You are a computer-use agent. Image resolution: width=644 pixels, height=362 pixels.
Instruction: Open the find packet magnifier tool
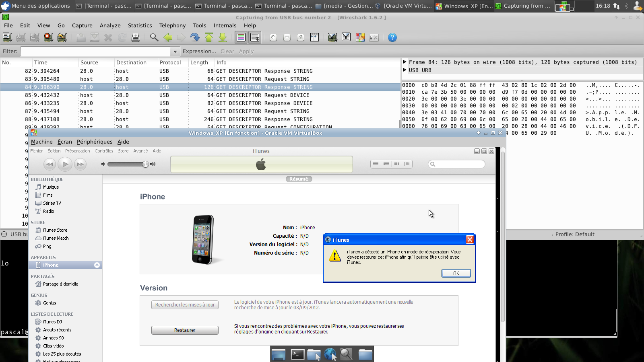[x=154, y=37]
